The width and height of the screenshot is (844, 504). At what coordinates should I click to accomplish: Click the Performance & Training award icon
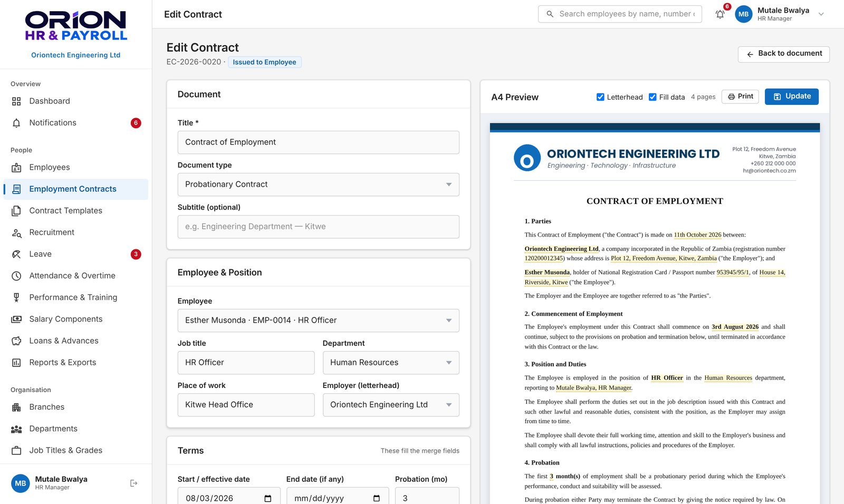coord(16,297)
